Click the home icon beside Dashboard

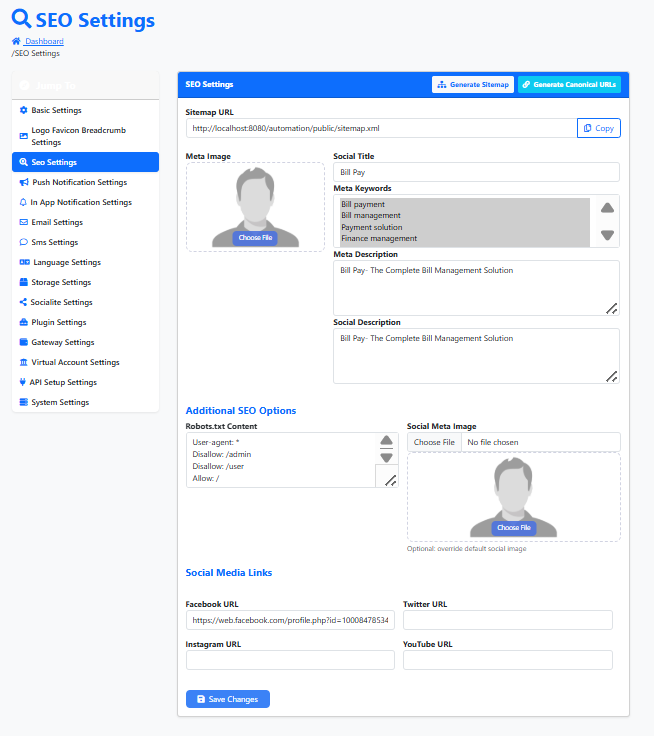coord(16,41)
